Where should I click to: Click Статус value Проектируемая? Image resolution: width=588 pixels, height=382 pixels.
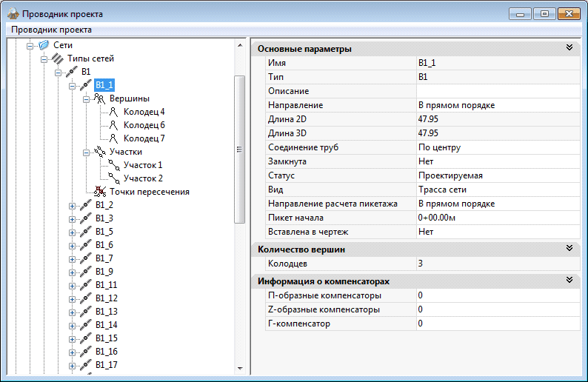click(498, 175)
